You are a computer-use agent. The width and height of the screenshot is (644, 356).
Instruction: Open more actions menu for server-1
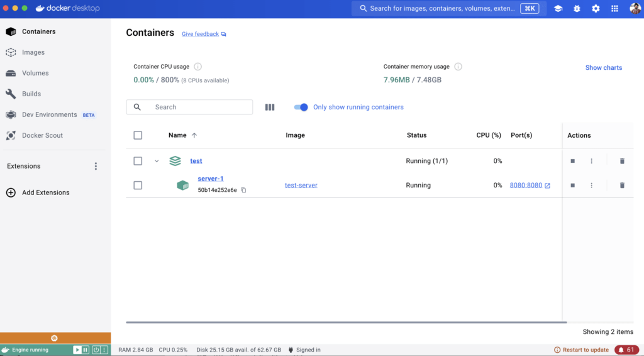pyautogui.click(x=591, y=186)
